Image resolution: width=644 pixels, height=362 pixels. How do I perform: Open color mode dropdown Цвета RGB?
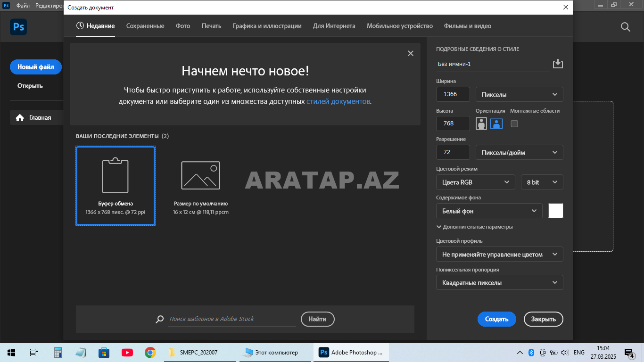(476, 182)
